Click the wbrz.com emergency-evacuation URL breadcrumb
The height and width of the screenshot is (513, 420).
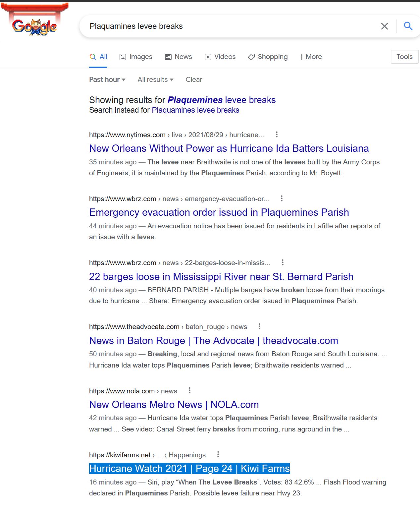179,199
